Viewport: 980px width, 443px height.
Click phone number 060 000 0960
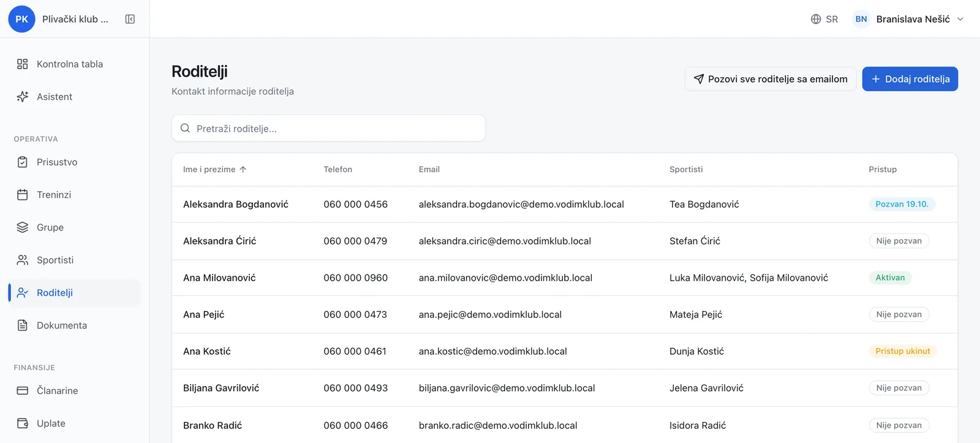point(355,278)
